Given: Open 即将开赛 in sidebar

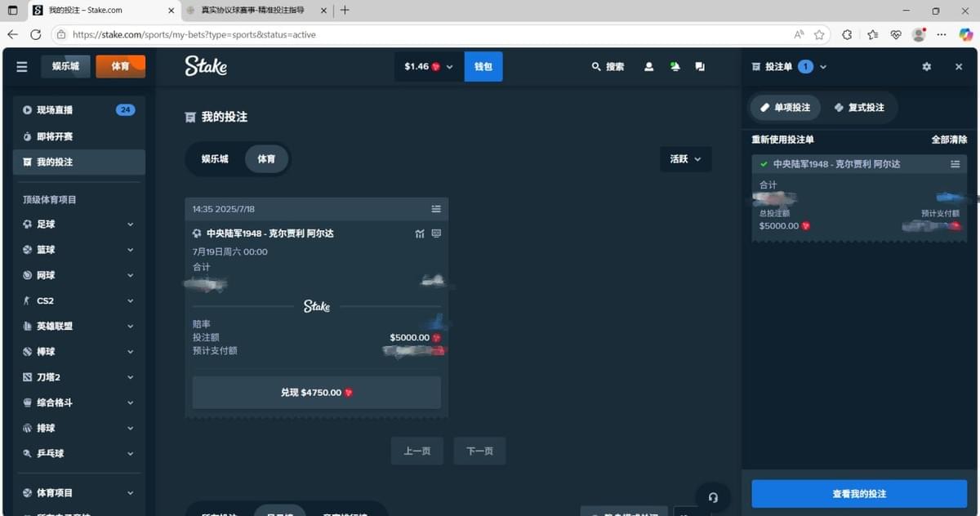Looking at the screenshot, I should [79, 136].
